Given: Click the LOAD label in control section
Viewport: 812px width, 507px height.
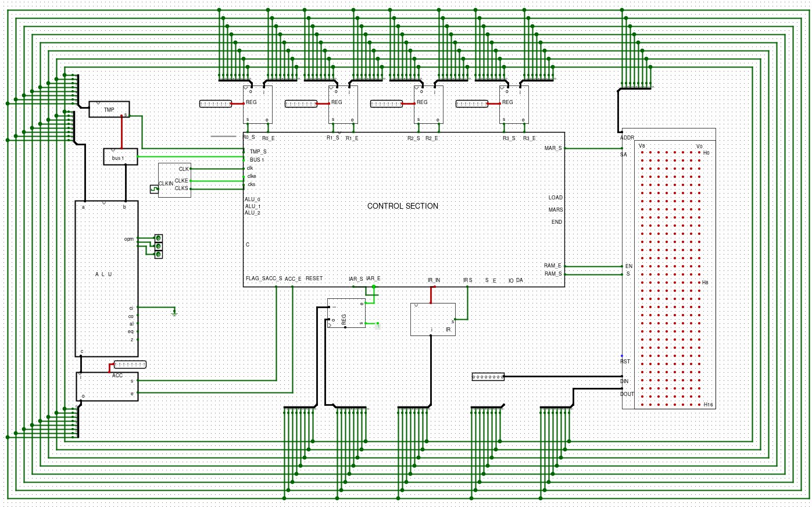Looking at the screenshot, I should pos(556,198).
